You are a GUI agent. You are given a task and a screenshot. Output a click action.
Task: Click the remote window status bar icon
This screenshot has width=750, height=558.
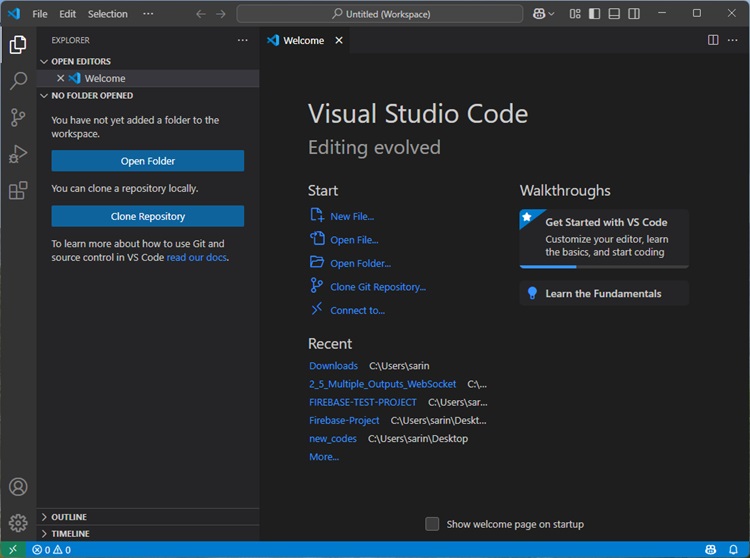click(x=13, y=550)
